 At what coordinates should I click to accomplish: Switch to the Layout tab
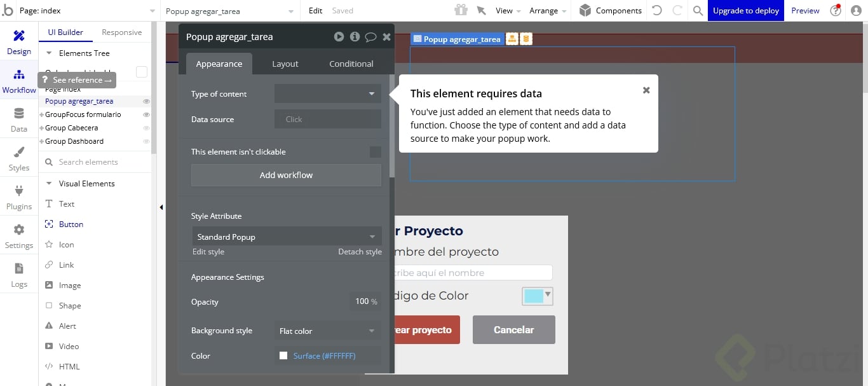pos(285,64)
